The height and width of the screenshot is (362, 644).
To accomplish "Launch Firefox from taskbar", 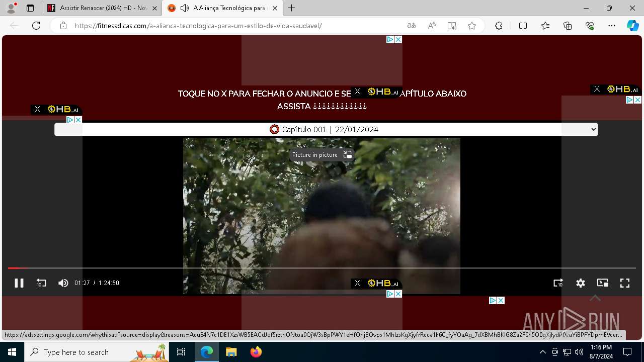I will [x=256, y=352].
